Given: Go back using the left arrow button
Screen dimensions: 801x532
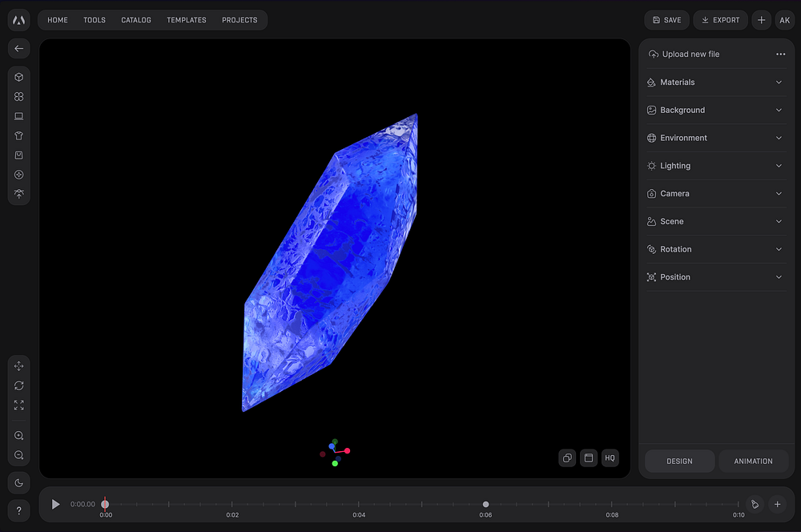Looking at the screenshot, I should [x=19, y=49].
